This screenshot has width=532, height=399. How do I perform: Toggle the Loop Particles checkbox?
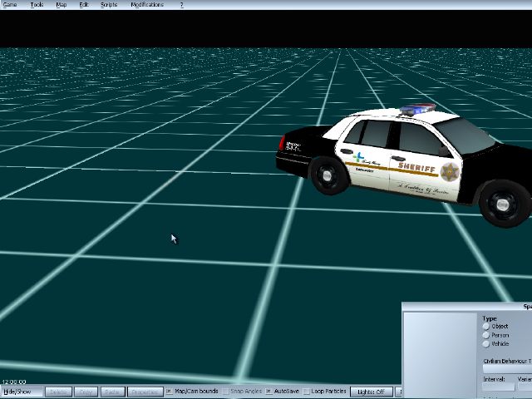coord(307,392)
